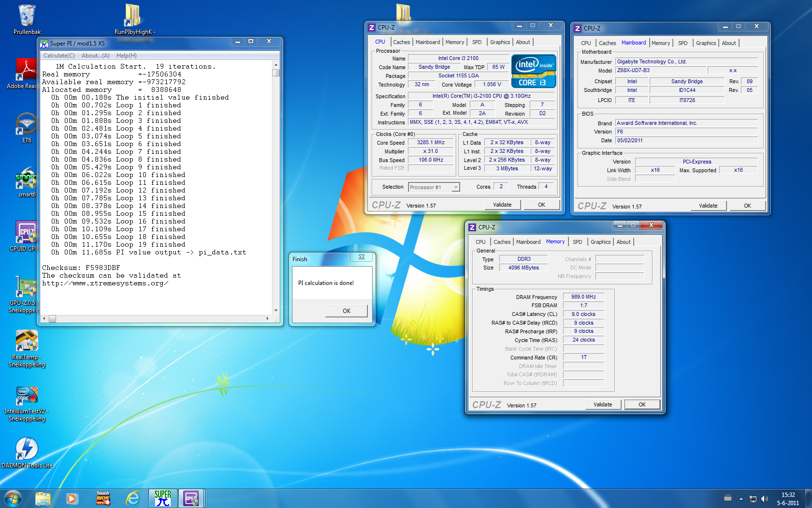Show hidden tray icons arrow
The image size is (812, 508).
tap(741, 499)
